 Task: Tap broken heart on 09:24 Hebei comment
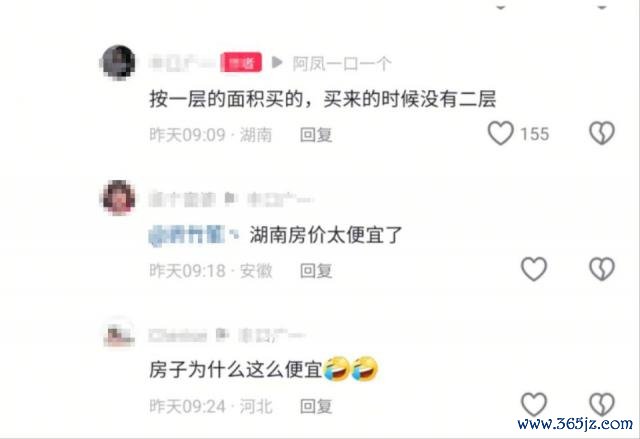tap(602, 404)
